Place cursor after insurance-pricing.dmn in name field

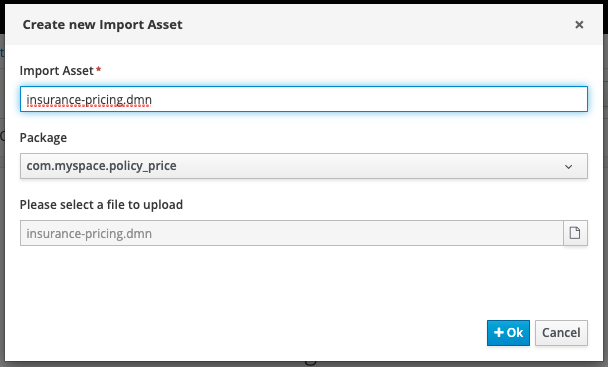point(152,100)
